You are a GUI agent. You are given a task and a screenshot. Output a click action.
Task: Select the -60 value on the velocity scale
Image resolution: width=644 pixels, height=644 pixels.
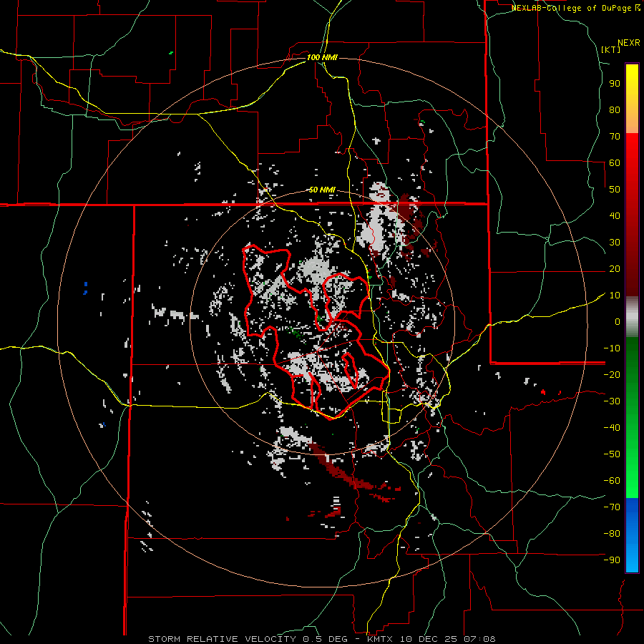point(612,481)
